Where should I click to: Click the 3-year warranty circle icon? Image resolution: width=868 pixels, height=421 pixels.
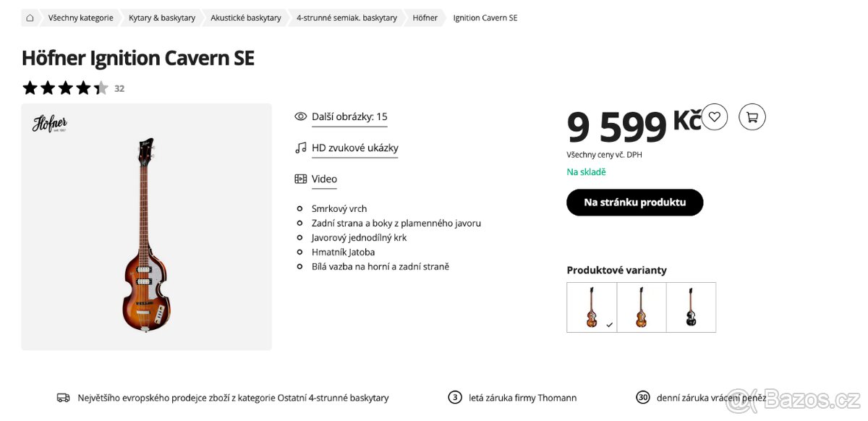coord(455,397)
